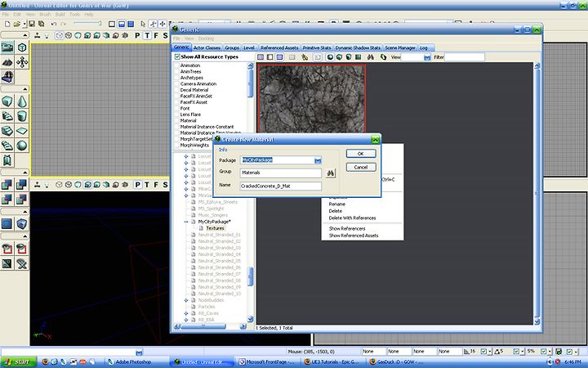Check the Animation resource type box

176,65
